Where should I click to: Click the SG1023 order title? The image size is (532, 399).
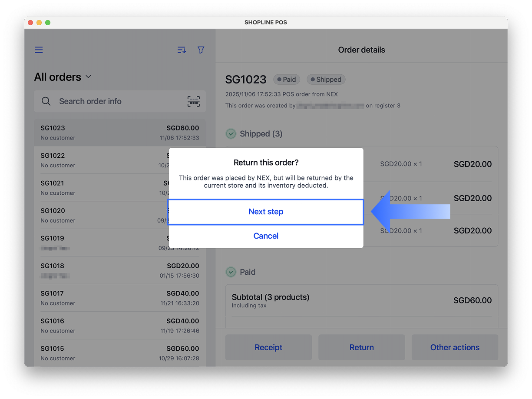coord(246,80)
